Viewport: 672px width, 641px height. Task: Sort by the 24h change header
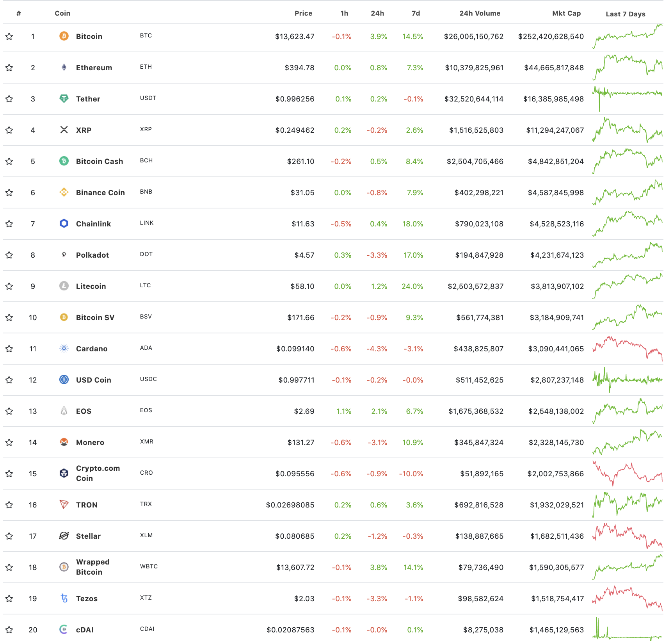coord(377,13)
